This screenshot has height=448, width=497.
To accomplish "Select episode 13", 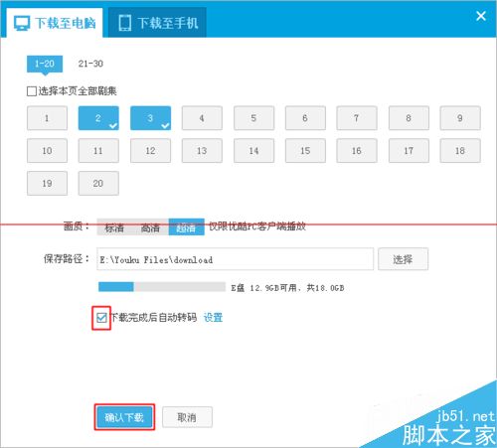I will coord(202,151).
